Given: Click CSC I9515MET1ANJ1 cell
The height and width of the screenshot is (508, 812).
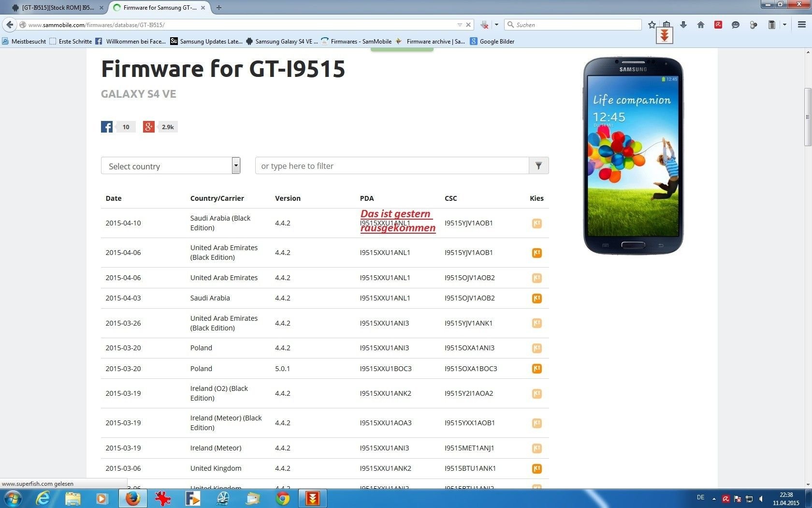Looking at the screenshot, I should 469,448.
